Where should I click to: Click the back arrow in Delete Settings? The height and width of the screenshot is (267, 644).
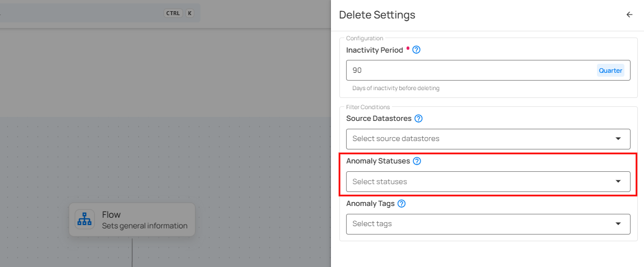coord(629,15)
